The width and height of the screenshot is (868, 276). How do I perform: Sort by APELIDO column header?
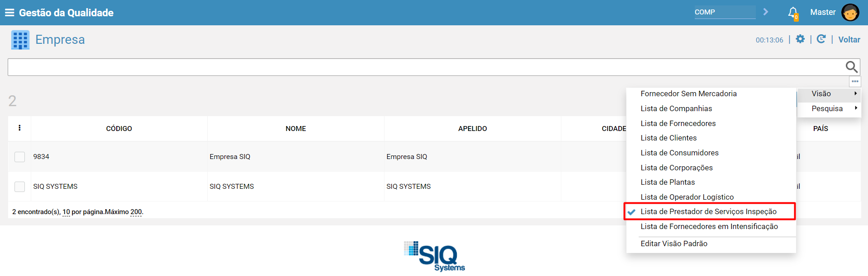coord(473,129)
